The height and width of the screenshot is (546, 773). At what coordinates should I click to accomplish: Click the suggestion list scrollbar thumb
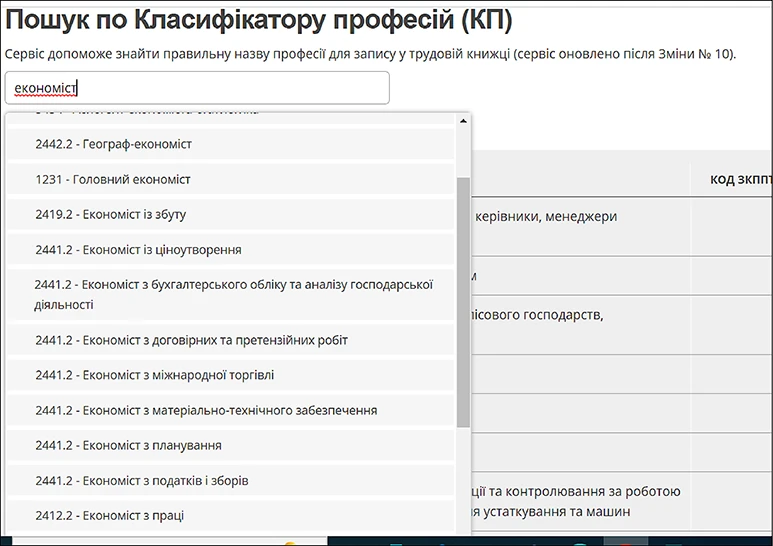pos(463,300)
